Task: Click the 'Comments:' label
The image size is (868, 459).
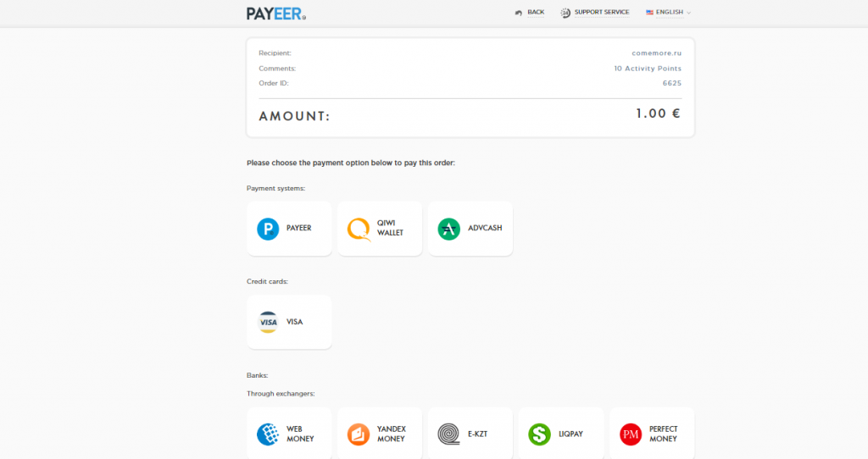Action: (x=277, y=69)
